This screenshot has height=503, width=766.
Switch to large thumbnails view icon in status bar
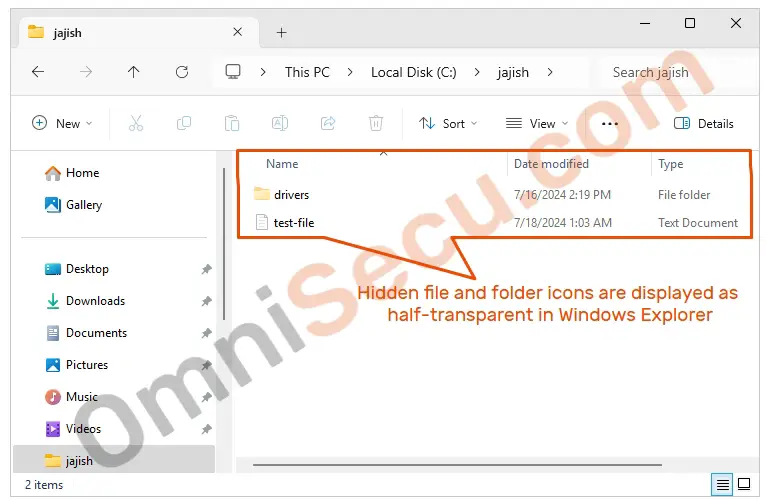(744, 484)
